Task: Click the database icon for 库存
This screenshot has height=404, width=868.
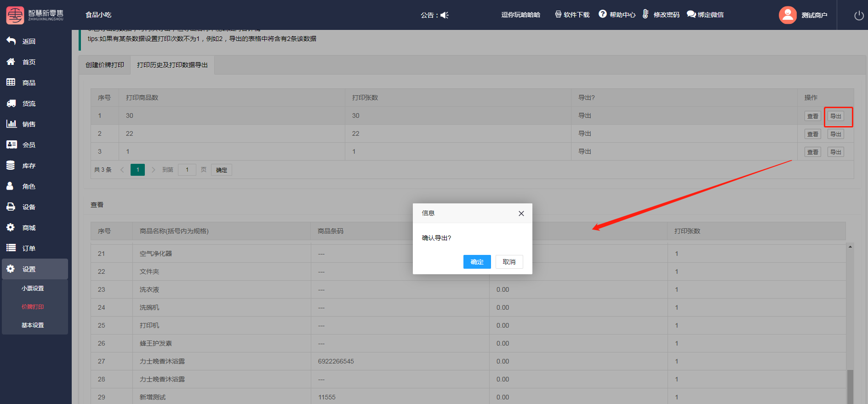Action: [x=11, y=165]
